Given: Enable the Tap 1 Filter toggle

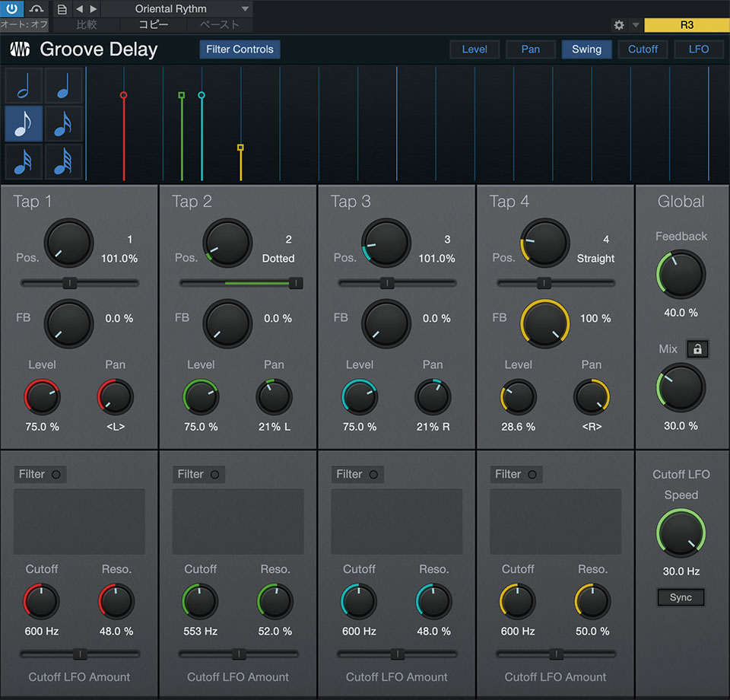Looking at the screenshot, I should point(40,475).
